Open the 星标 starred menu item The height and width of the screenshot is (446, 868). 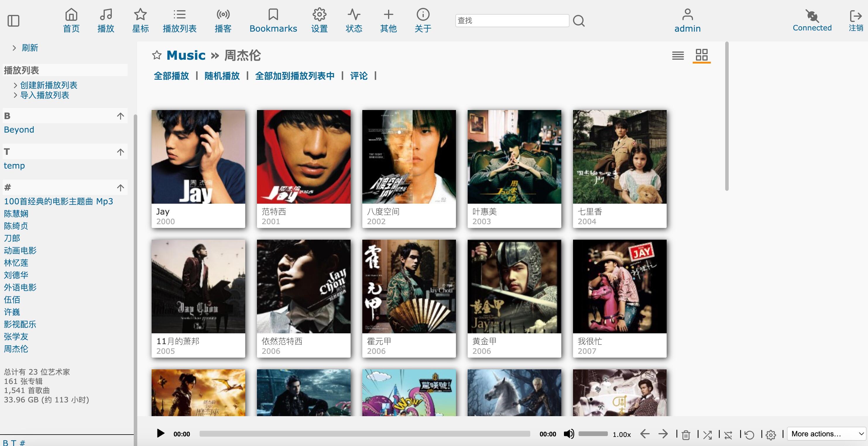pos(140,20)
